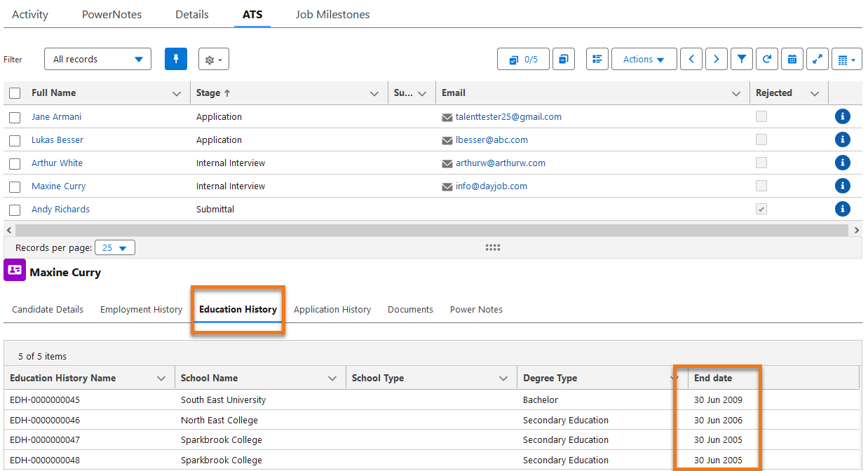The image size is (868, 471).
Task: Show info for Andy Richards row
Action: pos(843,209)
